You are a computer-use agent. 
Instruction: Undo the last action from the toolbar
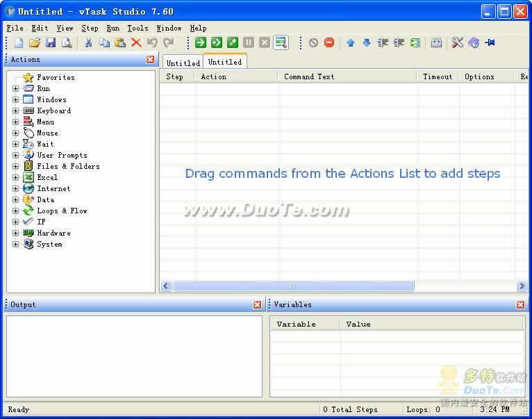(152, 43)
